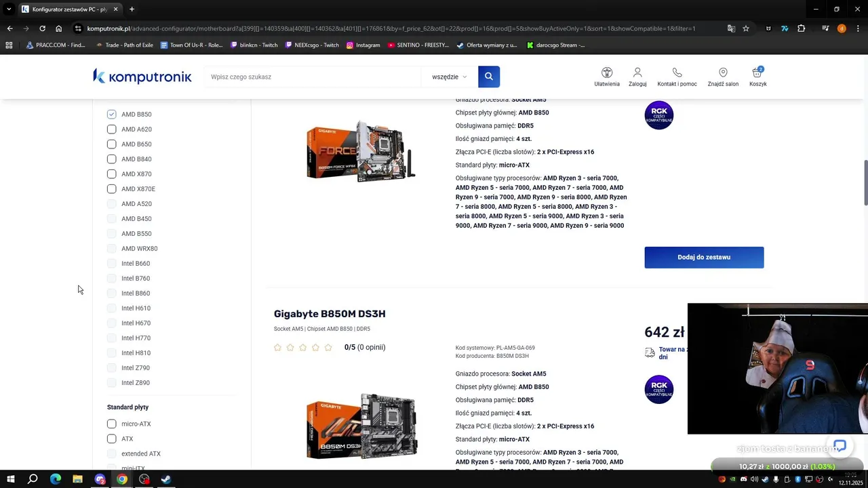Viewport: 868px width, 488px height.
Task: Click the five-star rating for B850M DS3H
Action: click(302, 348)
